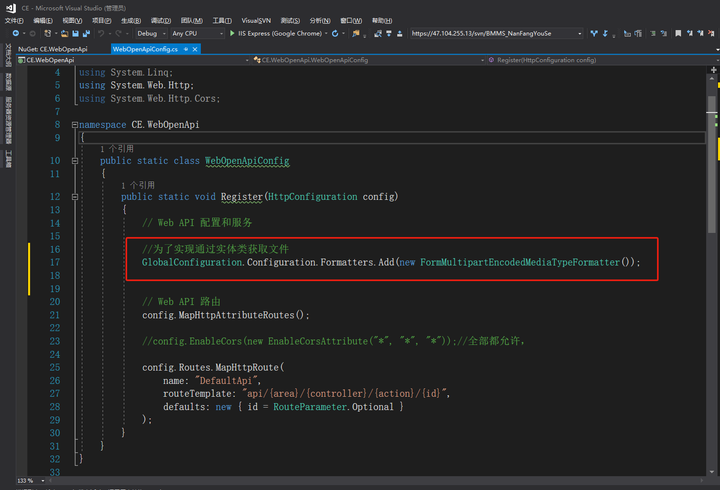The height and width of the screenshot is (490, 720).
Task: Click the reference count above WebOpenApiConfig class
Action: pyautogui.click(x=117, y=149)
